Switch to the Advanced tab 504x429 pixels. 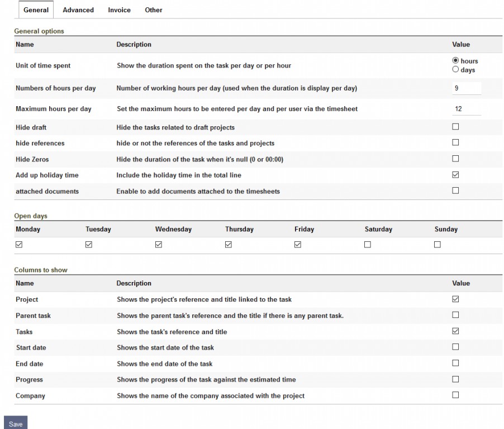(x=78, y=10)
